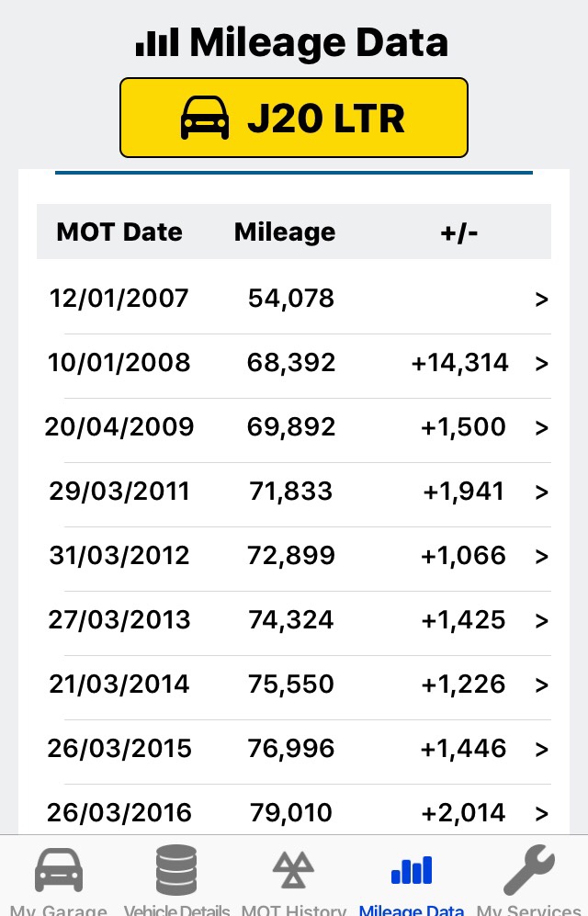Image resolution: width=588 pixels, height=916 pixels.
Task: Expand the 10/01/2008 row chevron
Action: (541, 363)
